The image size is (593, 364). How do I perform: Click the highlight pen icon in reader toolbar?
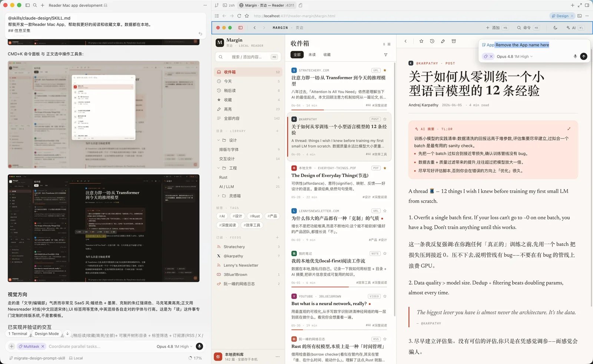[443, 41]
